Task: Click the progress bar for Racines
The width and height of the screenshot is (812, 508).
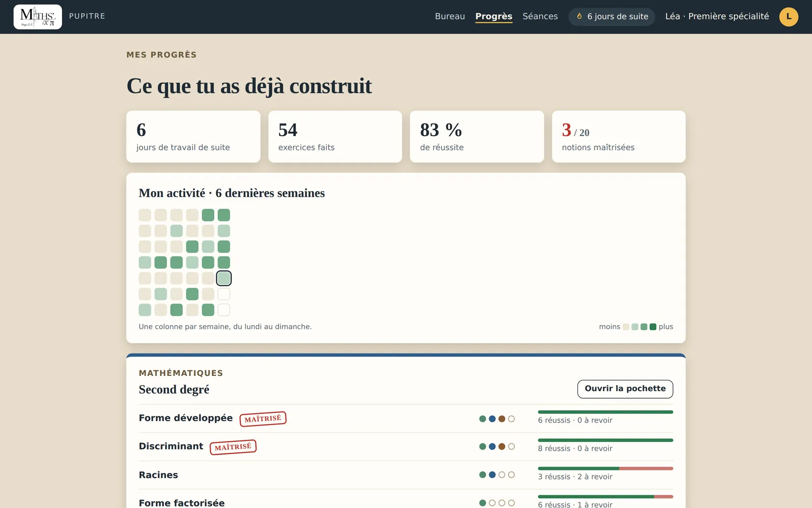Action: 605,468
